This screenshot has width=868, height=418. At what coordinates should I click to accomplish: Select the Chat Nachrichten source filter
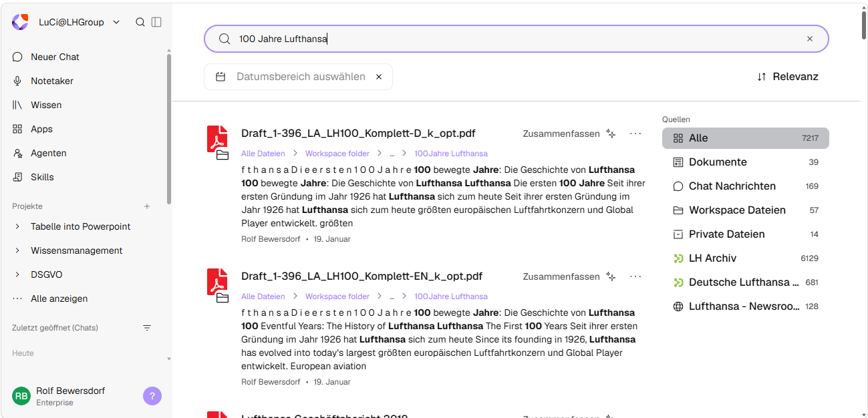pyautogui.click(x=745, y=186)
